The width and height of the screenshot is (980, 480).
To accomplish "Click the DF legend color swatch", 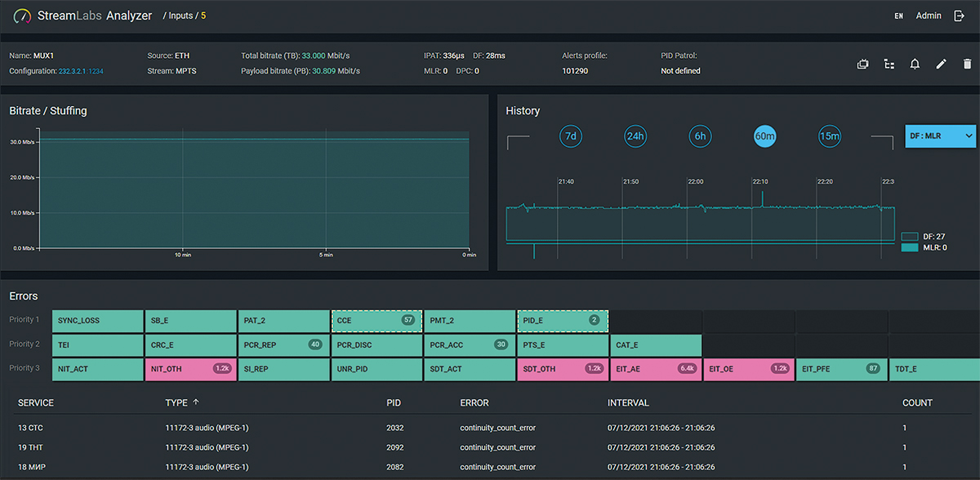I will coord(909,237).
